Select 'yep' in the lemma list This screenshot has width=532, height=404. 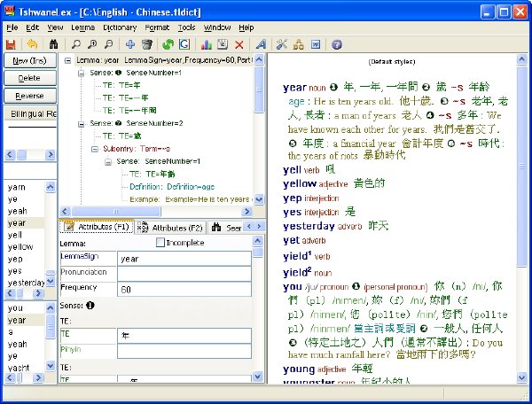[x=15, y=260]
